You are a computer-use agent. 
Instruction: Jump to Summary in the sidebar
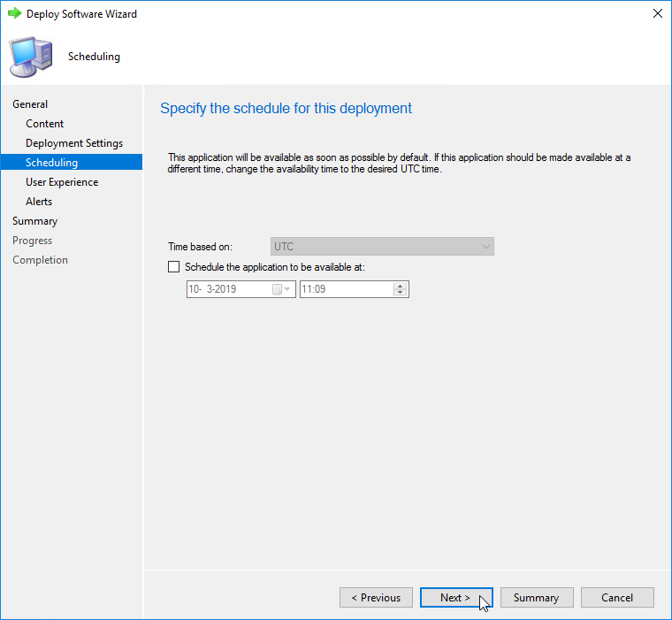coord(34,221)
